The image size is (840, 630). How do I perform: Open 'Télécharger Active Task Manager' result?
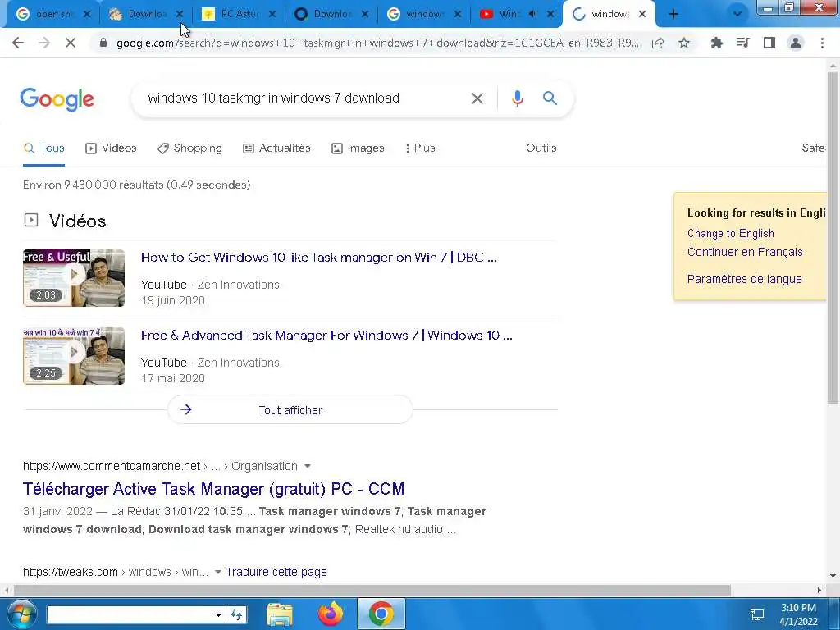click(213, 489)
